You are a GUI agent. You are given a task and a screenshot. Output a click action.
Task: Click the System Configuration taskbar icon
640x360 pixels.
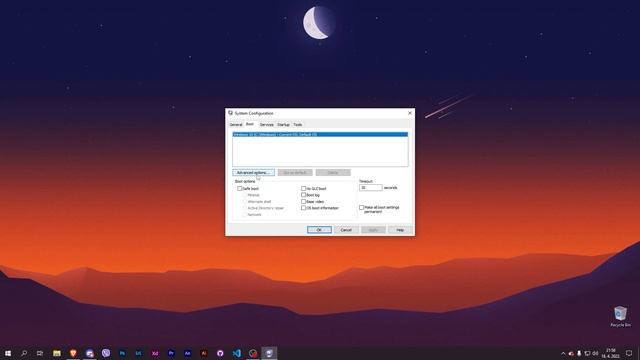coord(269,353)
